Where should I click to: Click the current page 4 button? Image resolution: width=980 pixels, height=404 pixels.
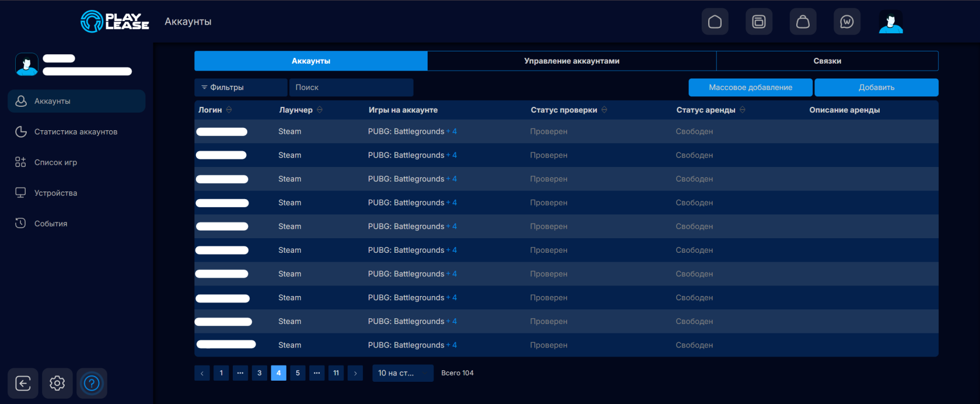pos(279,373)
